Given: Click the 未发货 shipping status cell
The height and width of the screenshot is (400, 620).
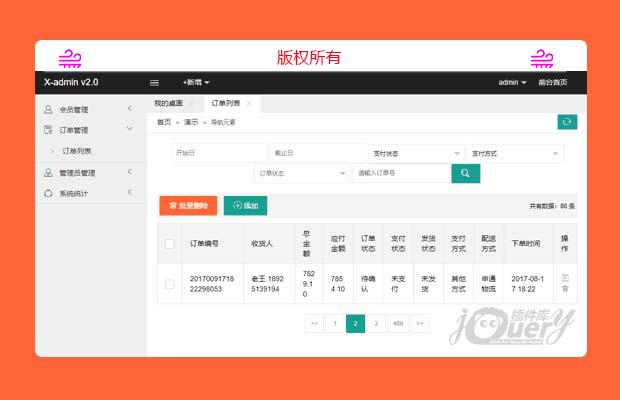Looking at the screenshot, I should (428, 284).
